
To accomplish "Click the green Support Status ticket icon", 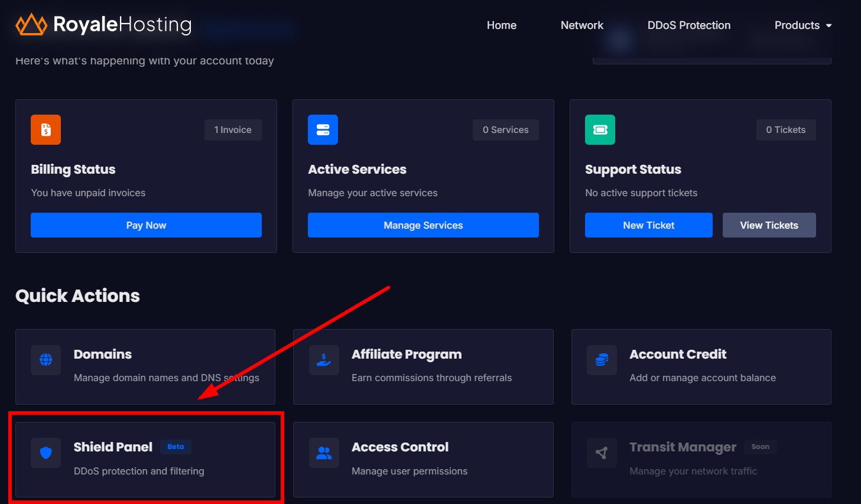I will (x=600, y=130).
